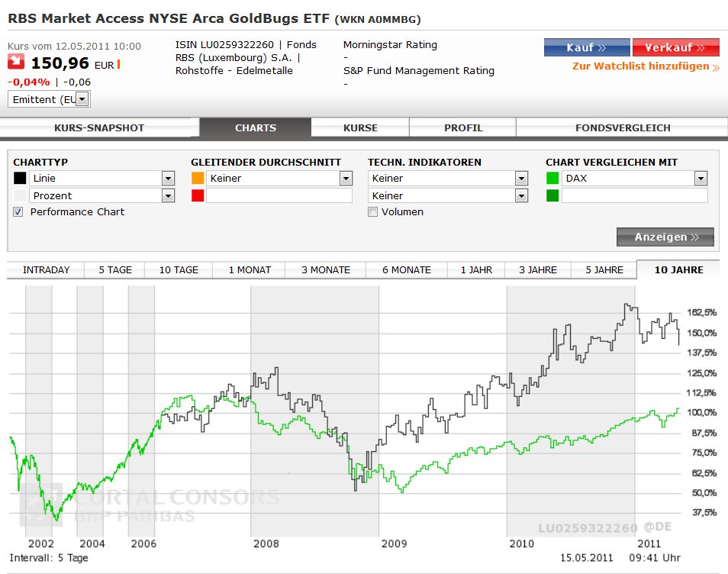Open the Profil tab
The width and height of the screenshot is (728, 574).
click(x=463, y=127)
